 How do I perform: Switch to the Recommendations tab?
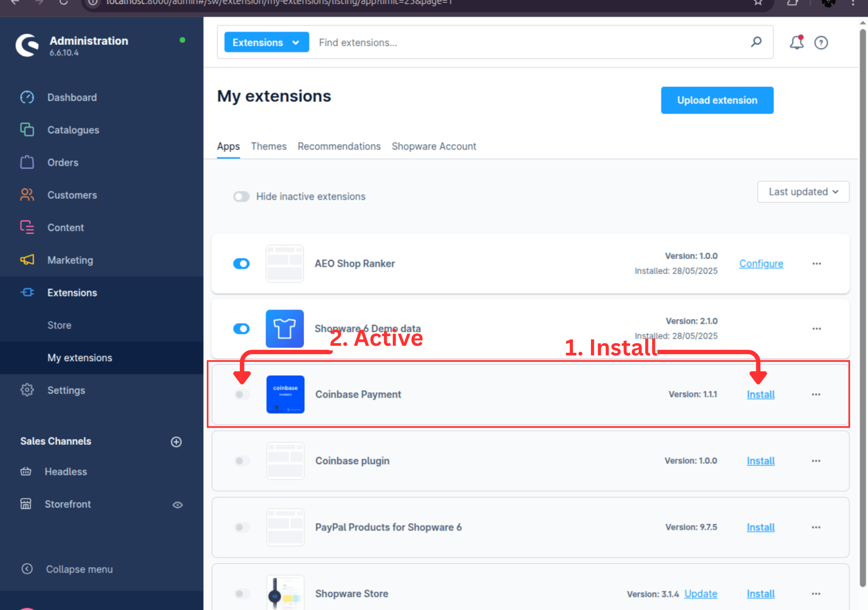point(339,146)
